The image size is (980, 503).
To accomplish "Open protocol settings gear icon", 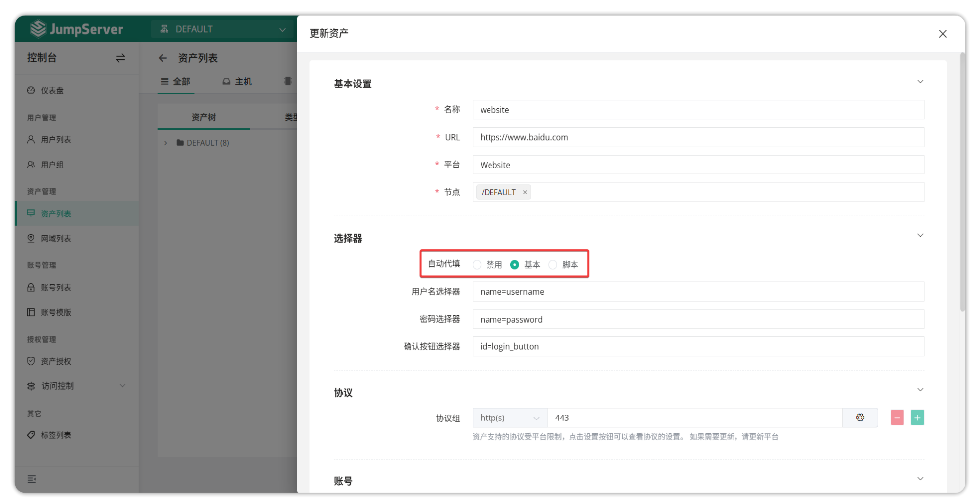I will tap(860, 418).
